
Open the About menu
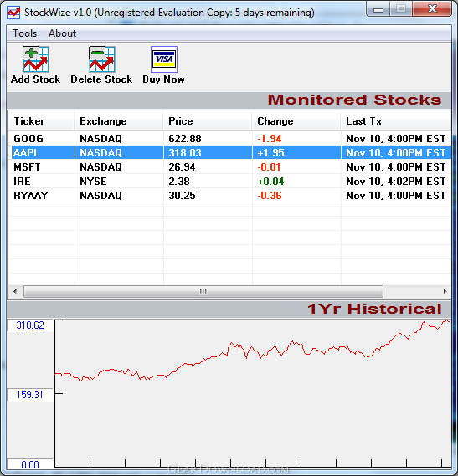click(62, 33)
